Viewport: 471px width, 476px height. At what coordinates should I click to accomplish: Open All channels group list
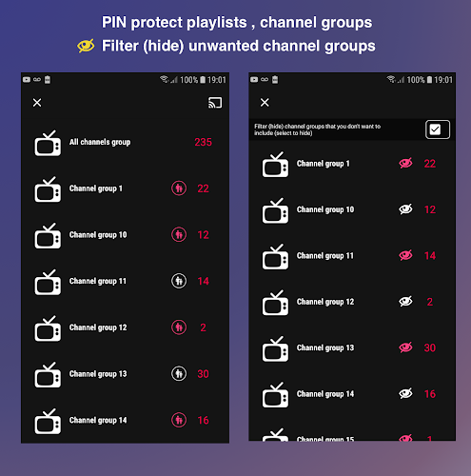125,142
